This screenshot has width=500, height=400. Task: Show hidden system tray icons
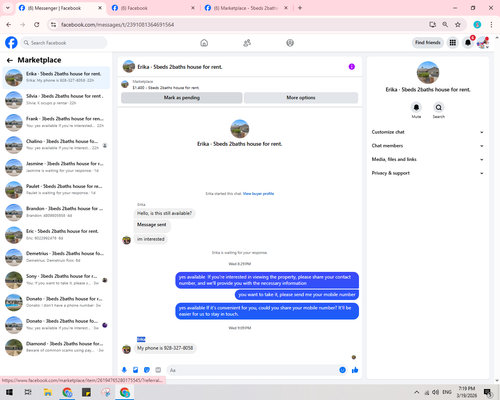[416, 392]
